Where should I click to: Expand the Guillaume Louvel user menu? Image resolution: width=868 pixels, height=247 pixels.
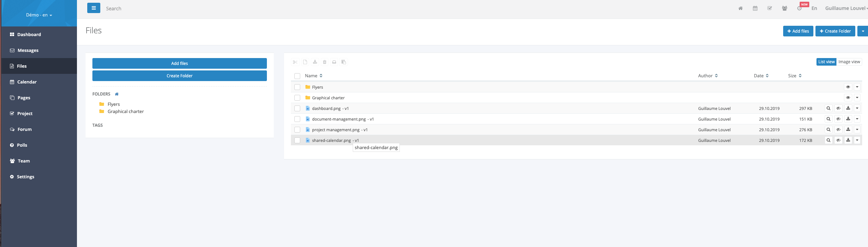(846, 8)
